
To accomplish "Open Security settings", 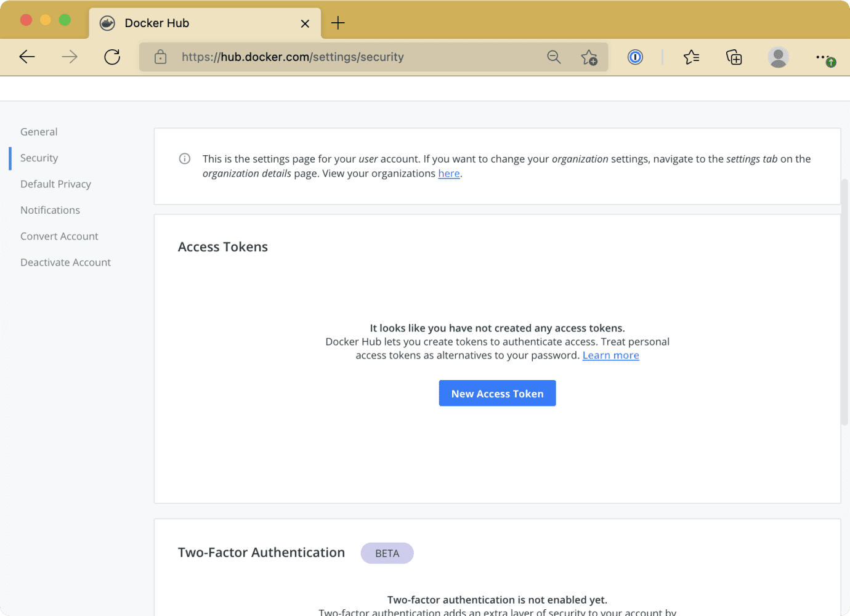I will (39, 158).
